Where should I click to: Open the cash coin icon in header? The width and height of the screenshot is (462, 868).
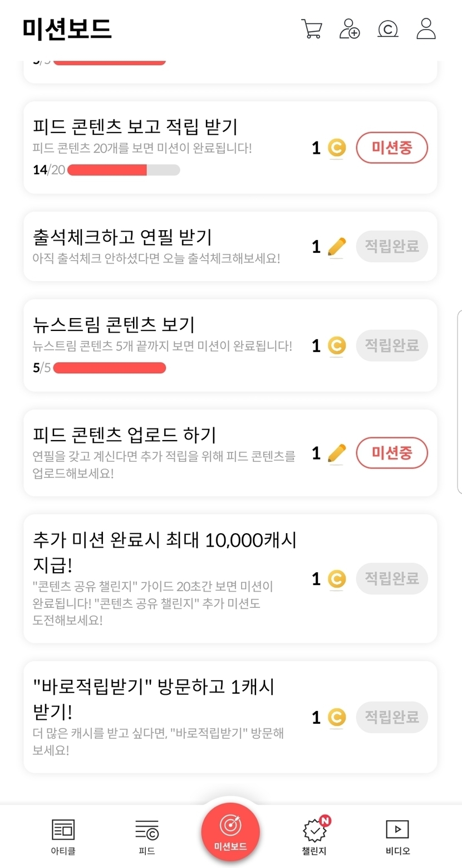[387, 29]
